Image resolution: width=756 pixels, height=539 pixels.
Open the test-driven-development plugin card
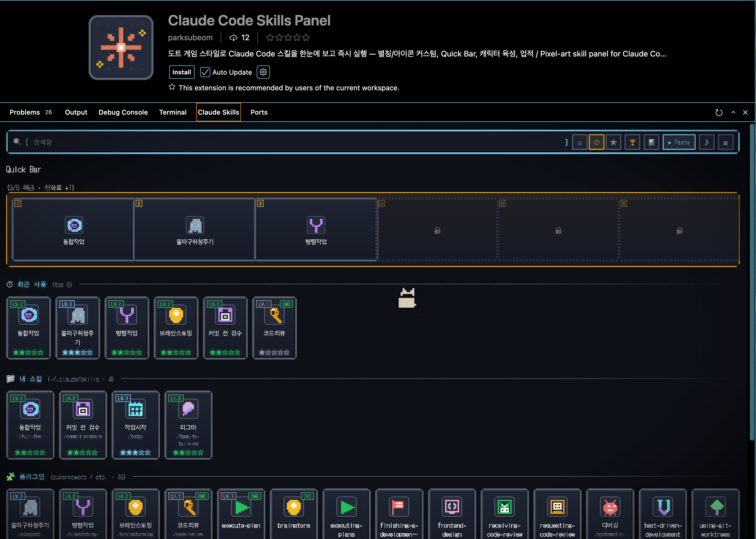pyautogui.click(x=663, y=514)
